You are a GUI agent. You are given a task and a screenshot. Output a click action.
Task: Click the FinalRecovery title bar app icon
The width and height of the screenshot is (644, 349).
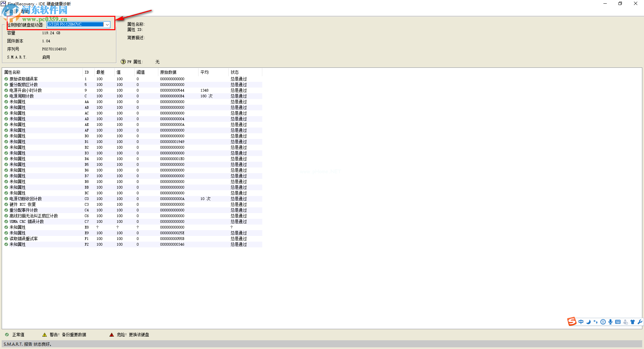(x=3, y=4)
